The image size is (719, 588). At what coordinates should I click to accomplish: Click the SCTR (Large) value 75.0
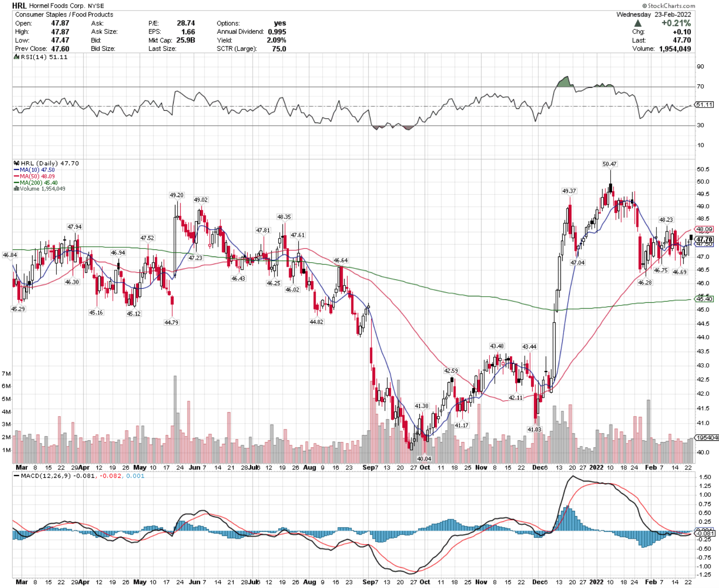279,49
